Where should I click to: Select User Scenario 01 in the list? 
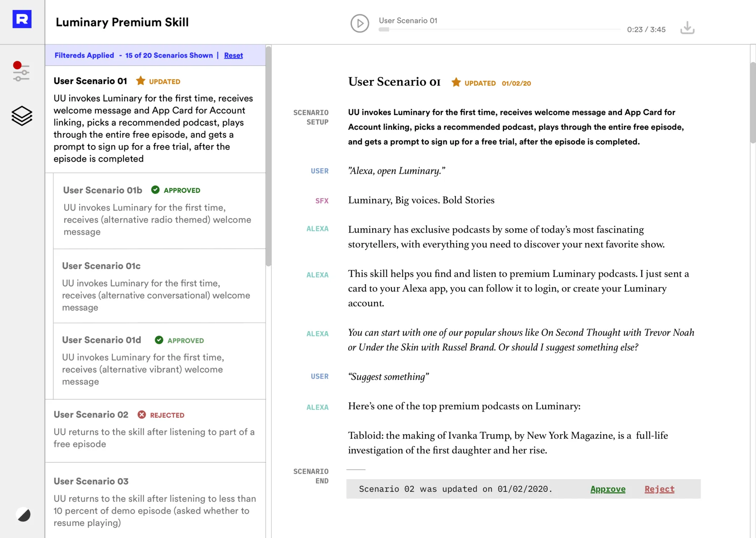point(155,119)
